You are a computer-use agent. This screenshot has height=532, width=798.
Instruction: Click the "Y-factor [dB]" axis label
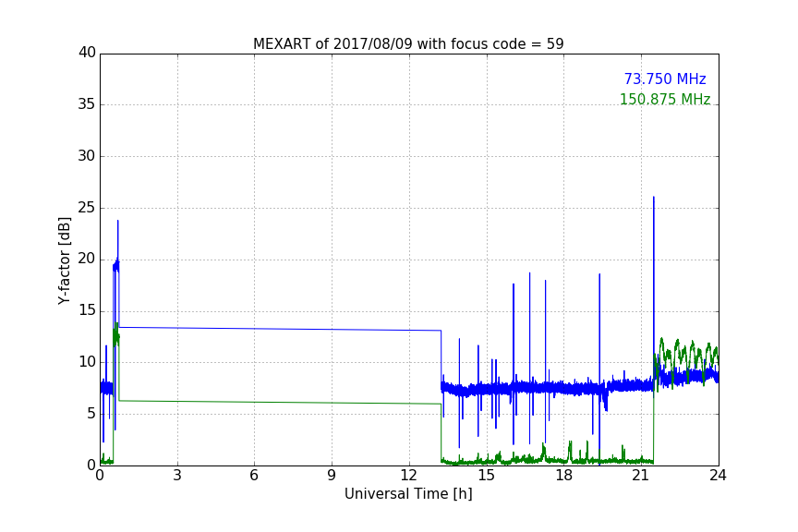point(64,260)
